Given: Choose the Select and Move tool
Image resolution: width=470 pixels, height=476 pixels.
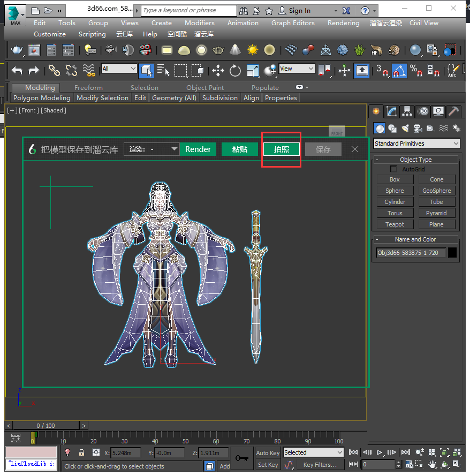Looking at the screenshot, I should pos(218,71).
